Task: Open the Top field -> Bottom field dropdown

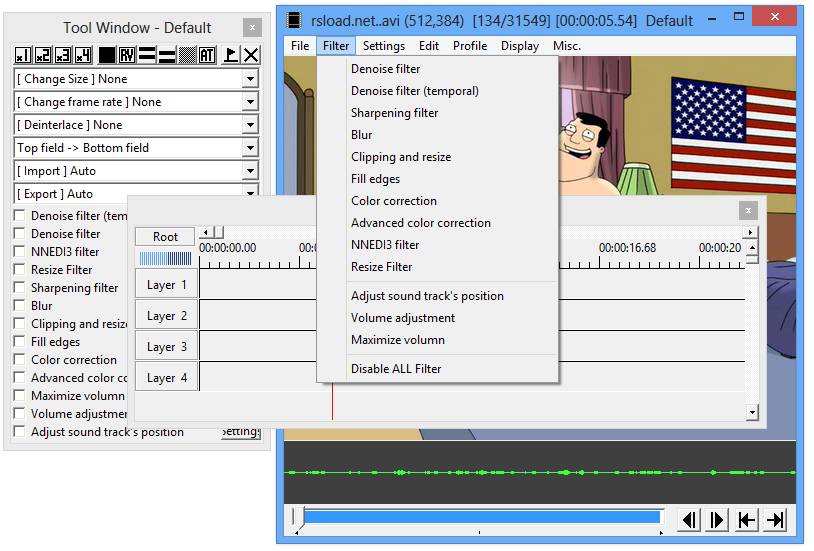Action: (250, 147)
